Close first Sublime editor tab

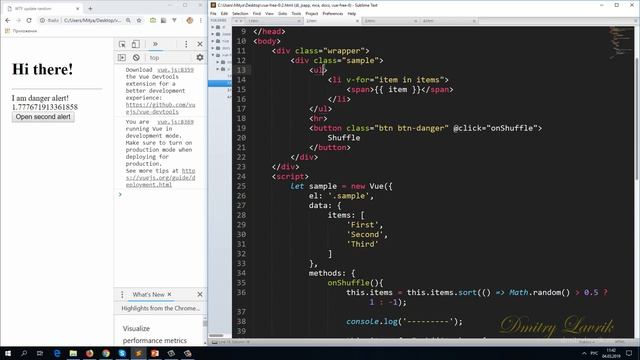(300, 21)
